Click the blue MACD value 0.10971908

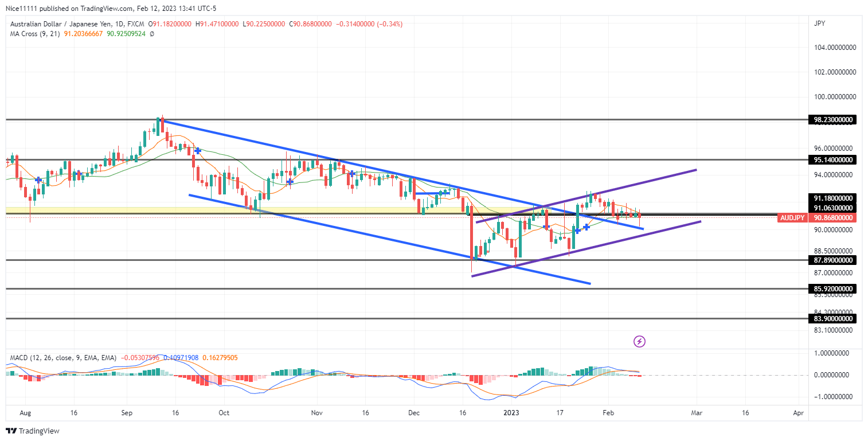181,358
